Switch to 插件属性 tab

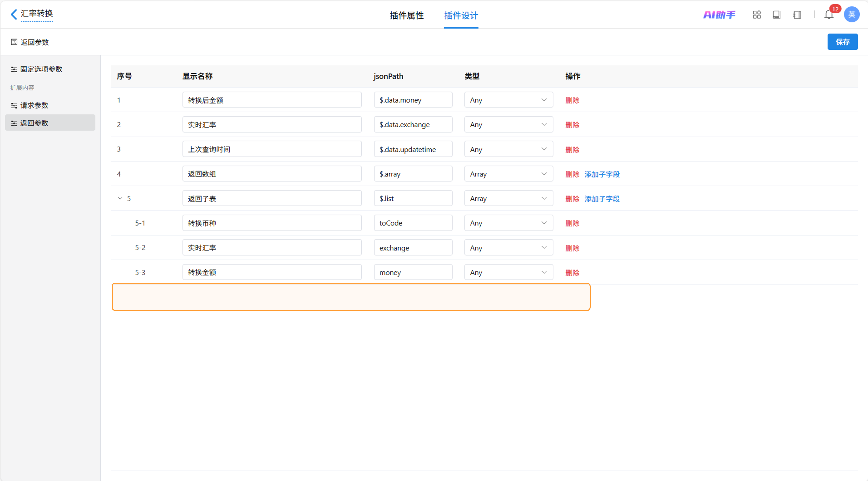pyautogui.click(x=406, y=16)
